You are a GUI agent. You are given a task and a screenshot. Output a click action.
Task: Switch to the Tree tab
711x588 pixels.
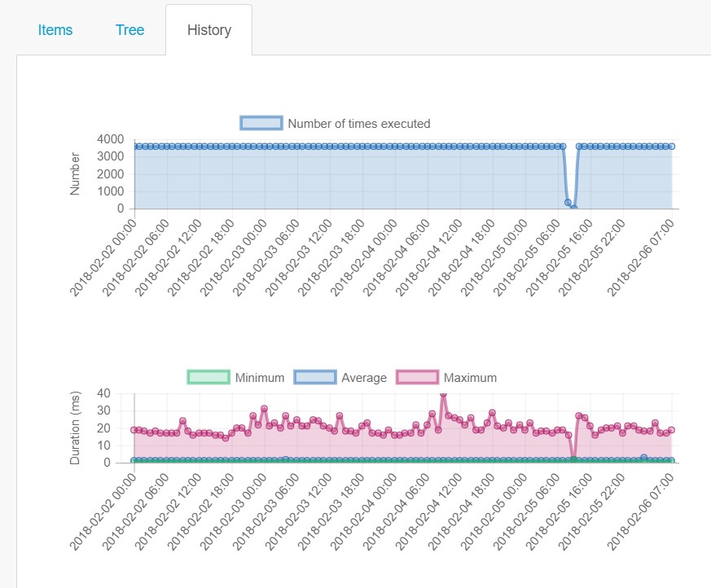tap(129, 30)
